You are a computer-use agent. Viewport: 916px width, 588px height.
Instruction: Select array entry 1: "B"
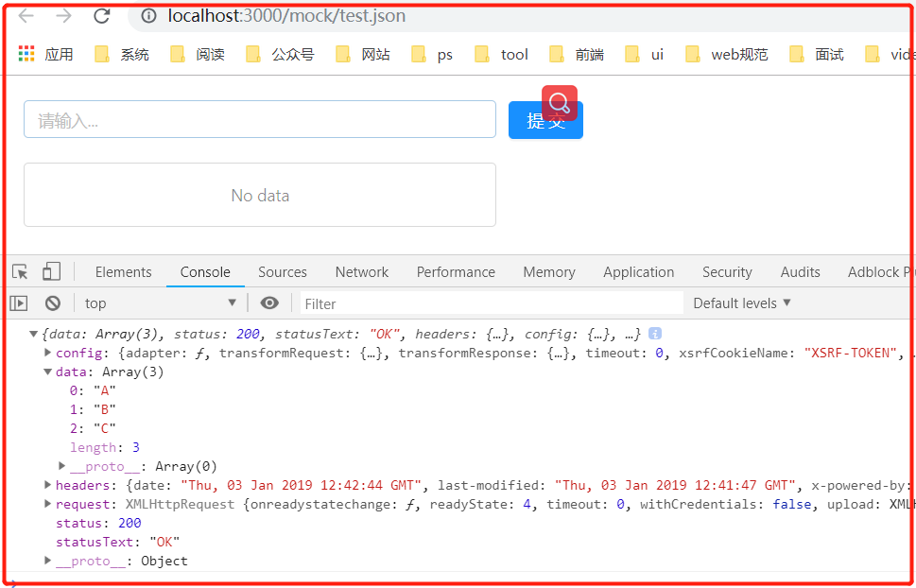tap(93, 409)
